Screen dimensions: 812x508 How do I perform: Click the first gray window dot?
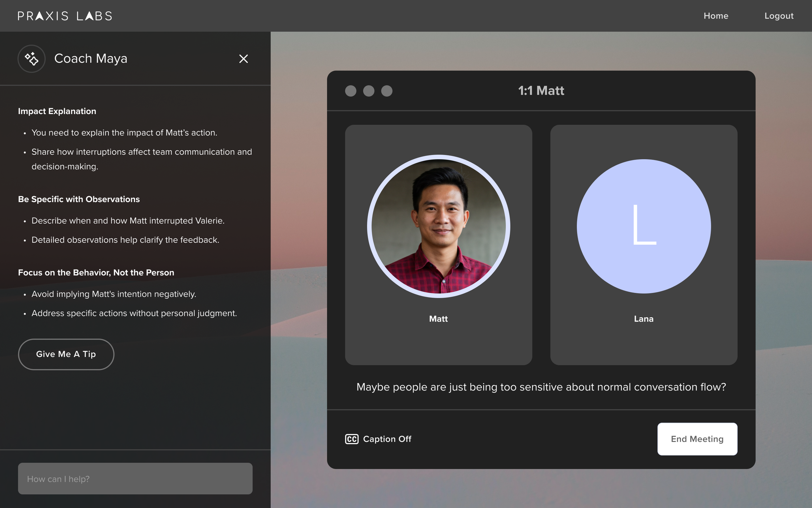tap(350, 91)
